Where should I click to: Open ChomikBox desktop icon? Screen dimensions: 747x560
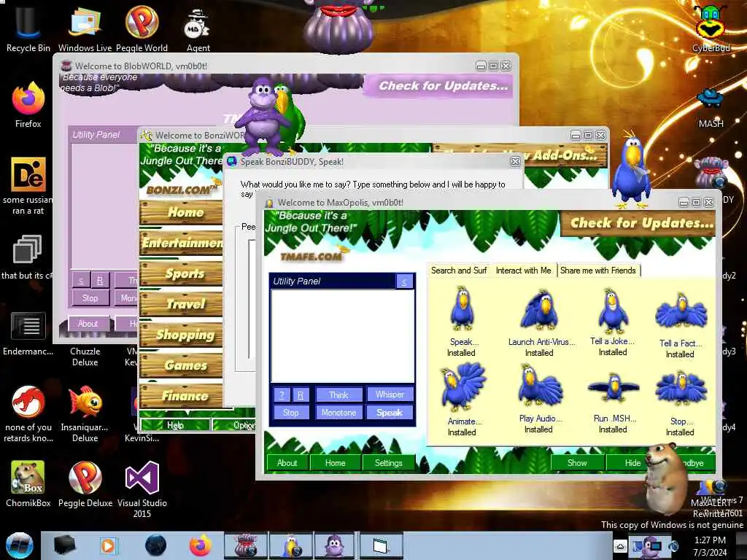[28, 483]
